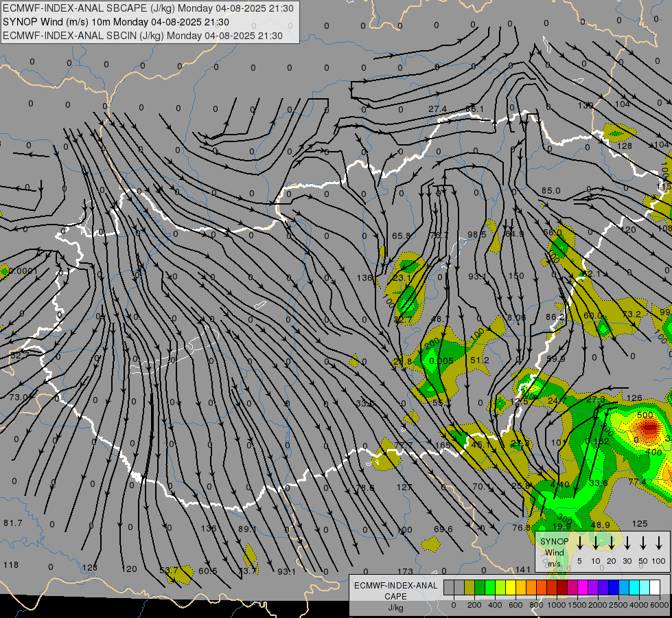
Task: Click the 500 value near the red CAPE maximum
Action: tap(645, 415)
